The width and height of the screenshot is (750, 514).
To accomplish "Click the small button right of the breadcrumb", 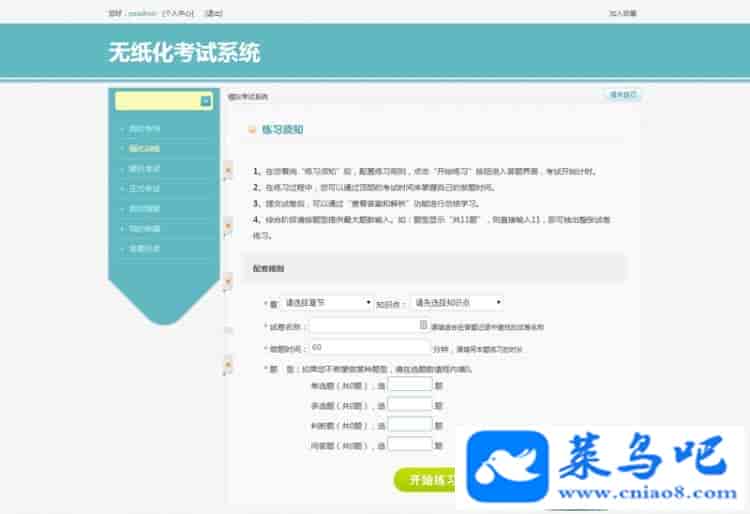I will click(x=623, y=95).
